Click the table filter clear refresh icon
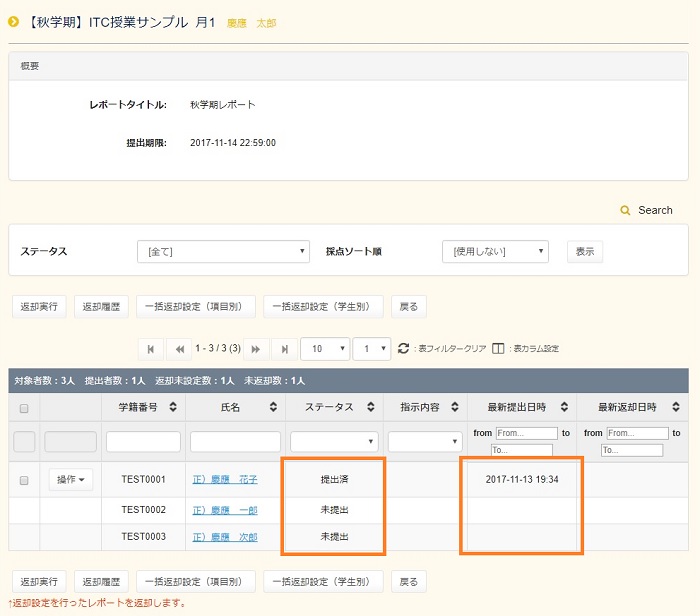The image size is (700, 616). click(403, 349)
